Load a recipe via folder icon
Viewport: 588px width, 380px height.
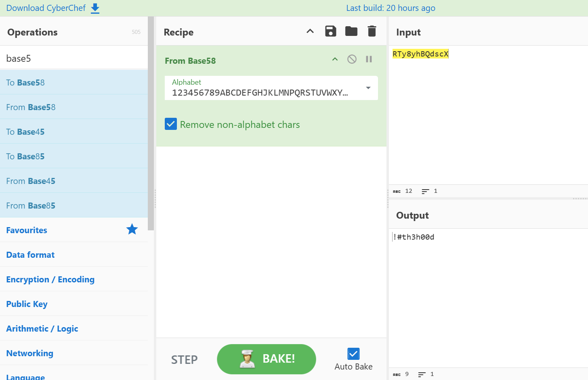pyautogui.click(x=351, y=31)
